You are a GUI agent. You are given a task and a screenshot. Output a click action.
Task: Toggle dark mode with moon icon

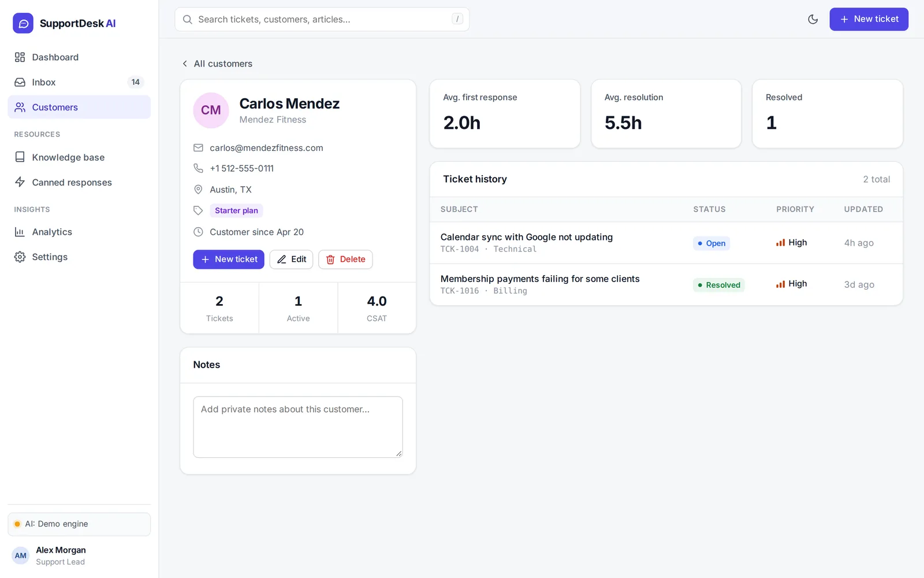[x=813, y=19]
